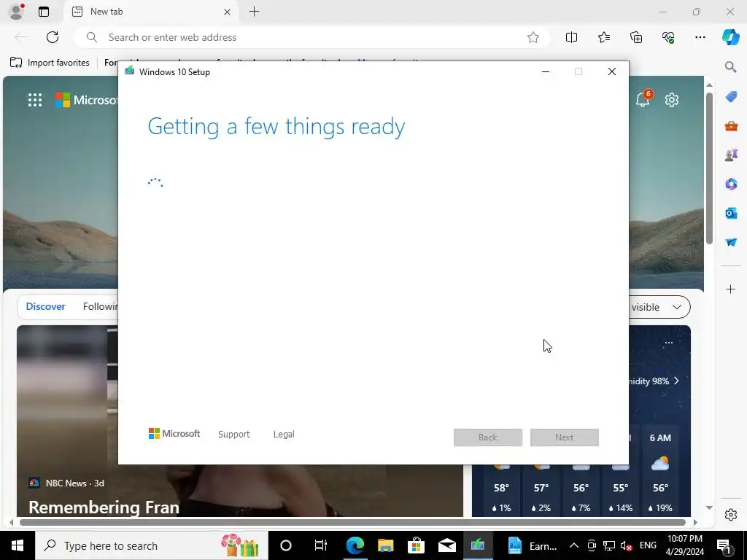Screen dimensions: 747x560
Task: Open sidebar settings gear at bottom
Action: (731, 515)
